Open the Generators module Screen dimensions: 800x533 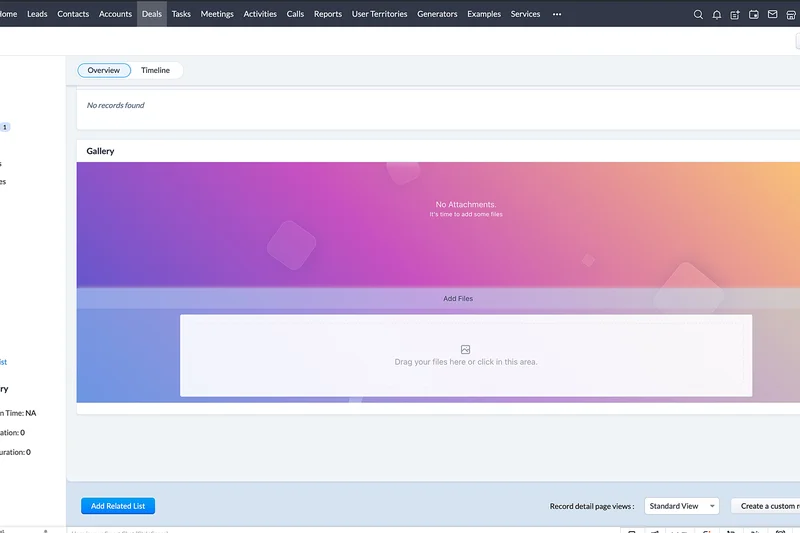click(x=437, y=14)
